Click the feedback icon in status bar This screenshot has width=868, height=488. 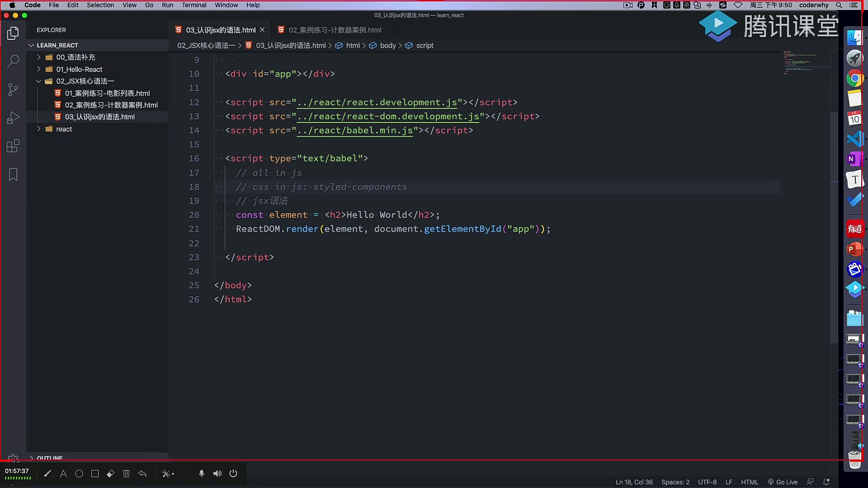click(810, 482)
